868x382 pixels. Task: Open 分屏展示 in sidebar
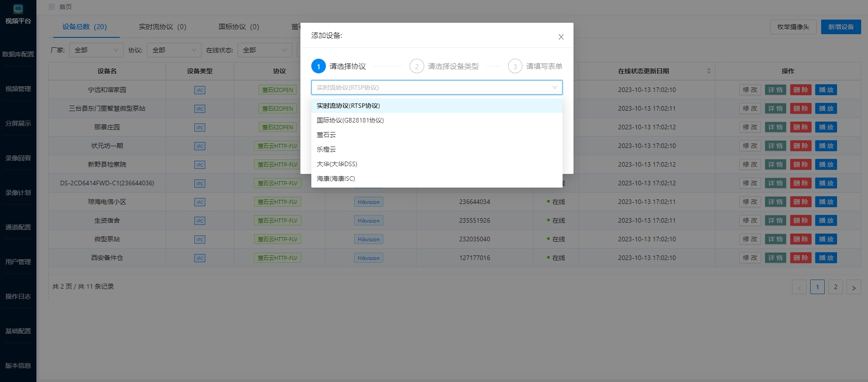point(18,123)
